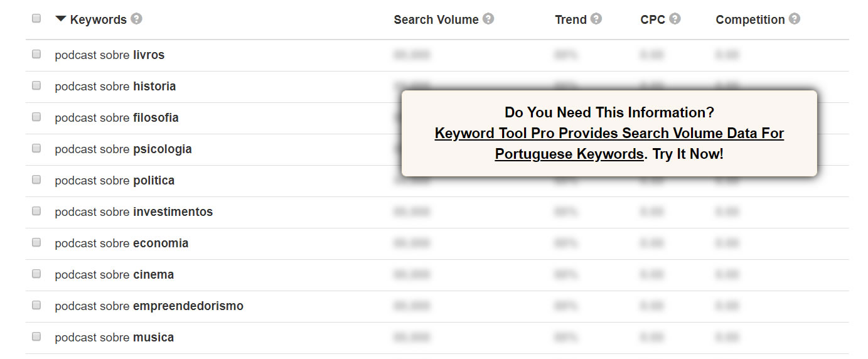Sort by the Search Volume column header
This screenshot has height=359, width=868.
(436, 19)
